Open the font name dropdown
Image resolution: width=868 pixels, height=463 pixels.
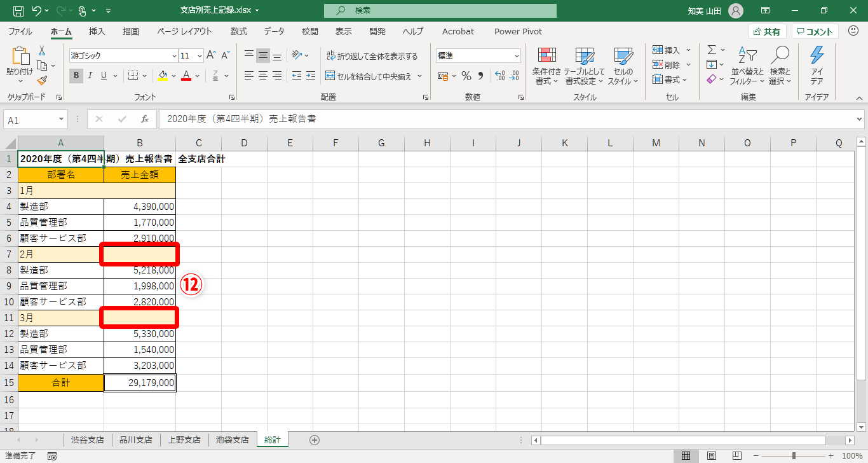[173, 56]
